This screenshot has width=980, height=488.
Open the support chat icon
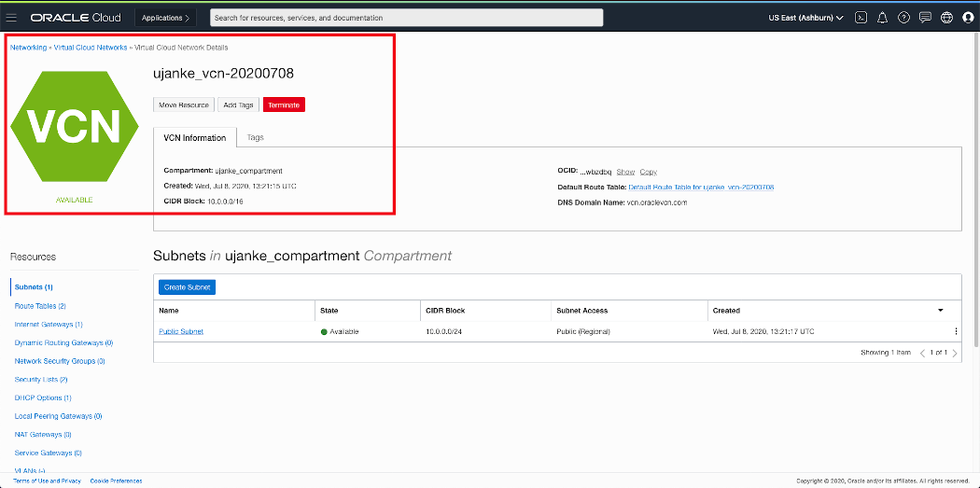pos(926,18)
